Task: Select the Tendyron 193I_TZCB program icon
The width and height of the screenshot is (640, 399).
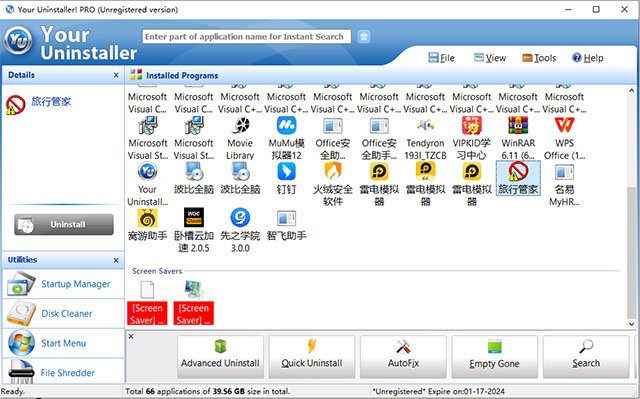Action: [425, 126]
